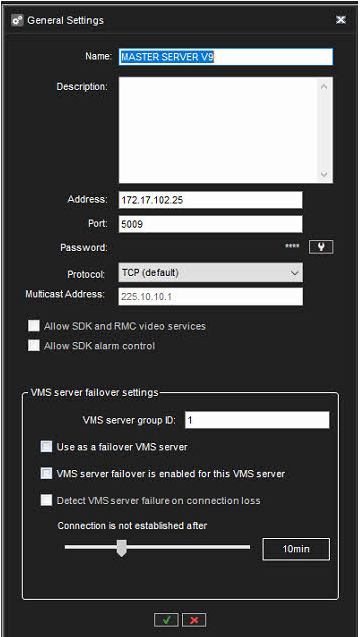Check Use as a failover VMS server
The height and width of the screenshot is (637, 361).
[x=46, y=447]
